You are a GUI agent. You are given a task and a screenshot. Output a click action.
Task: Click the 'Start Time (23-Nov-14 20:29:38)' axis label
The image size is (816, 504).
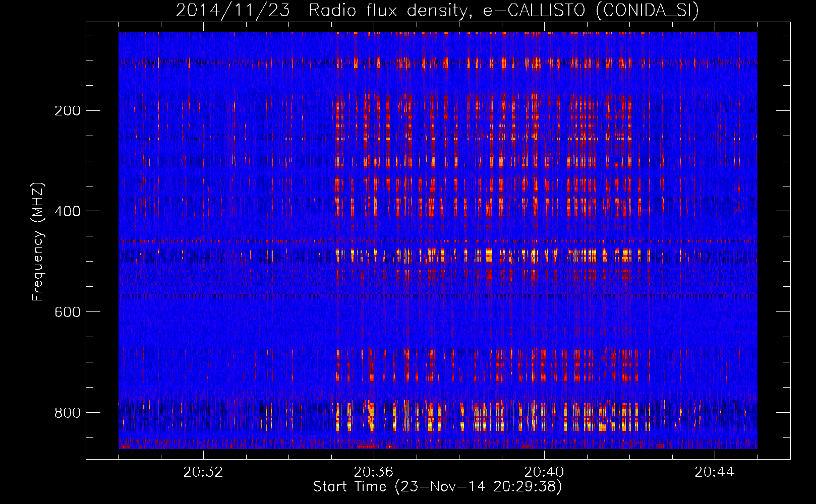(x=437, y=487)
